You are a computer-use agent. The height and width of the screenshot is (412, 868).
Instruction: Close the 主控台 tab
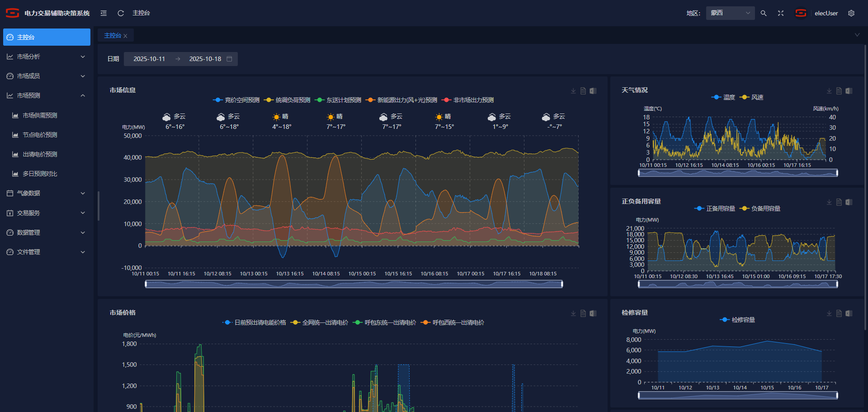coord(126,36)
